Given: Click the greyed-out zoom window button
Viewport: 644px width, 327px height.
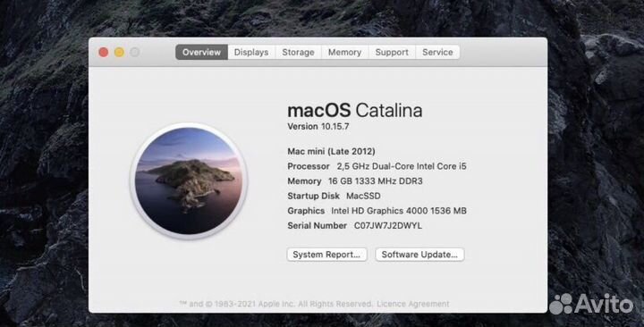Looking at the screenshot, I should (135, 52).
